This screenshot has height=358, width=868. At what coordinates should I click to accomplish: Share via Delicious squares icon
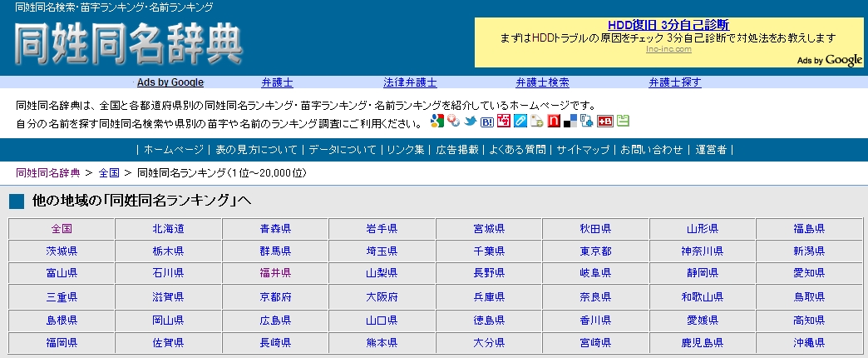(570, 121)
